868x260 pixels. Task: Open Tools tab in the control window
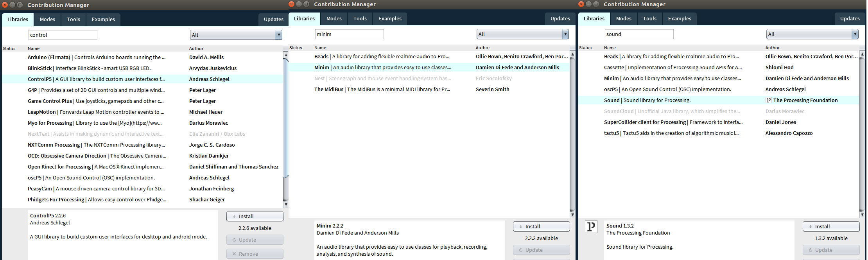click(x=74, y=19)
